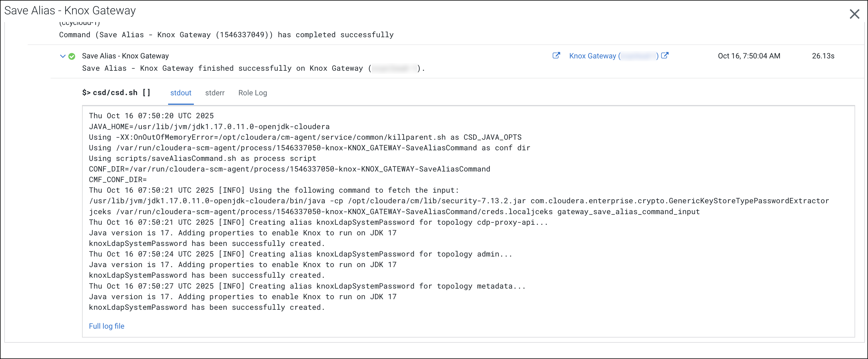868x359 pixels.
Task: Open the Role Log tab
Action: point(252,93)
